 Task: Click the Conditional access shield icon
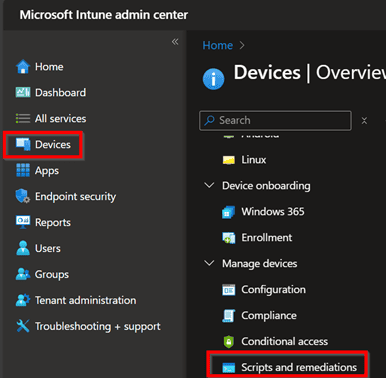click(229, 342)
